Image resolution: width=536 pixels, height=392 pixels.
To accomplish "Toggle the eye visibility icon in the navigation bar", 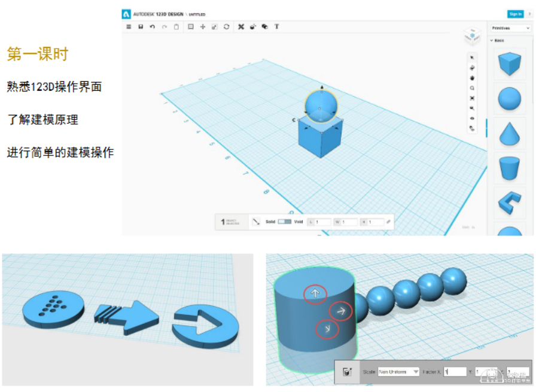I will (472, 118).
